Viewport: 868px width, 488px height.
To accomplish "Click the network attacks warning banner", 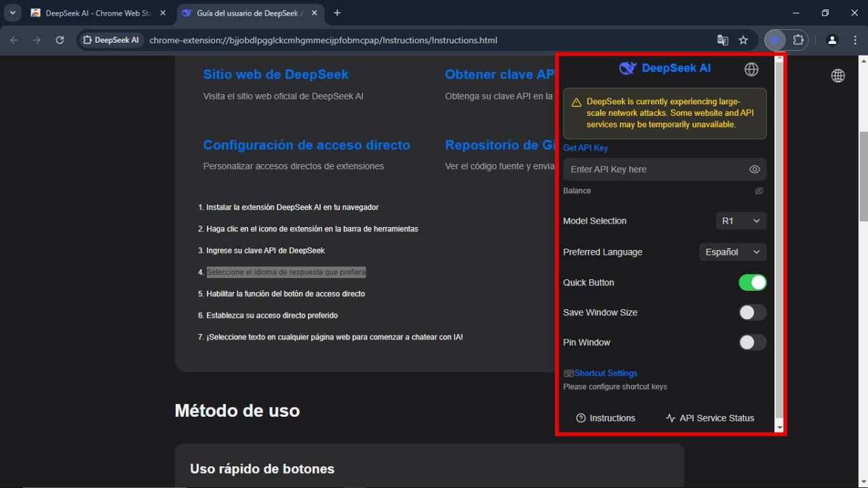I will (x=665, y=113).
